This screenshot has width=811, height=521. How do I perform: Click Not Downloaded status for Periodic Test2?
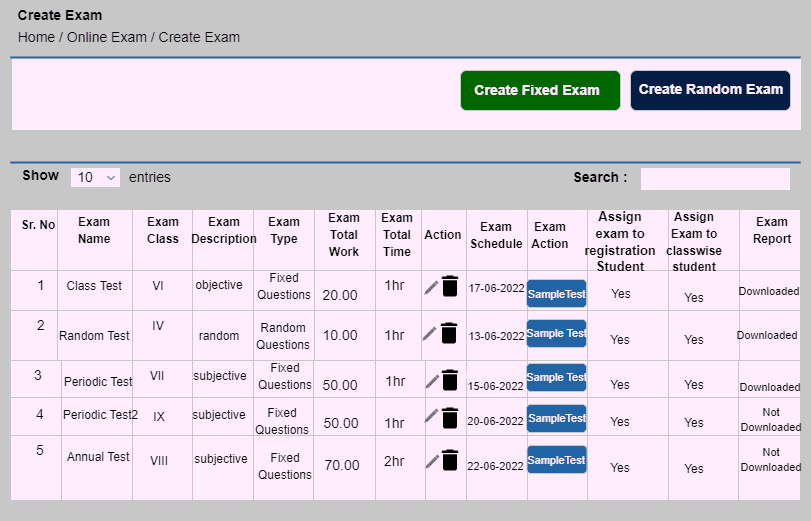[x=771, y=420]
